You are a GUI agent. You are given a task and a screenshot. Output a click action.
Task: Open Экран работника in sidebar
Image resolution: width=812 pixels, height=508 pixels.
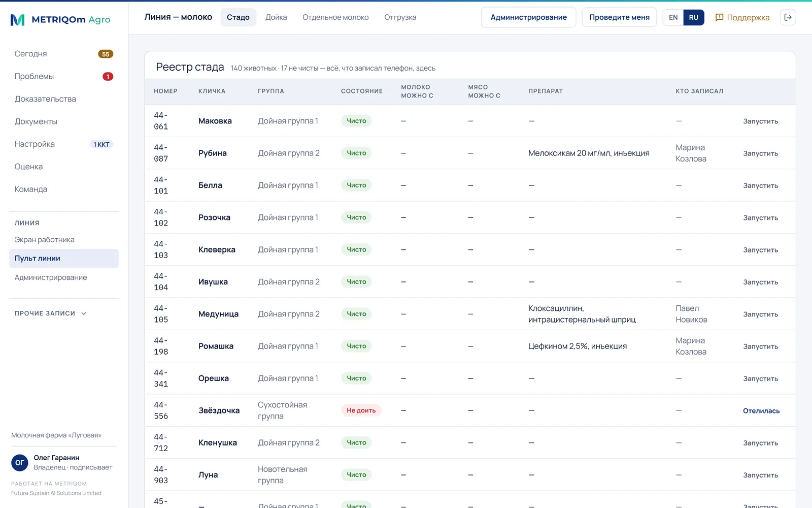(64, 240)
